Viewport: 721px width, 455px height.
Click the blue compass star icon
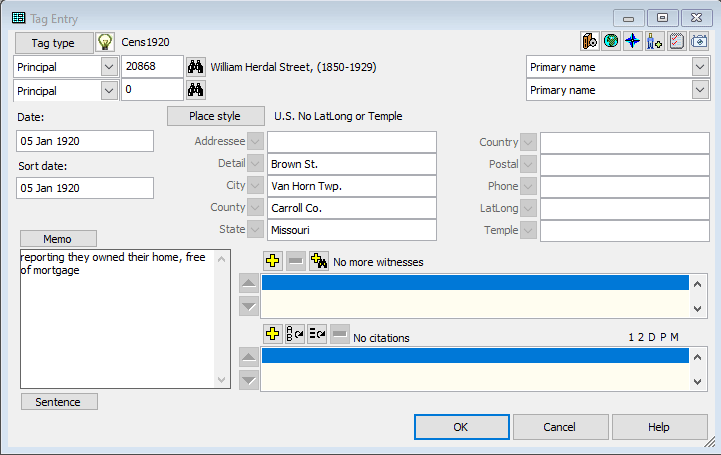coord(632,42)
